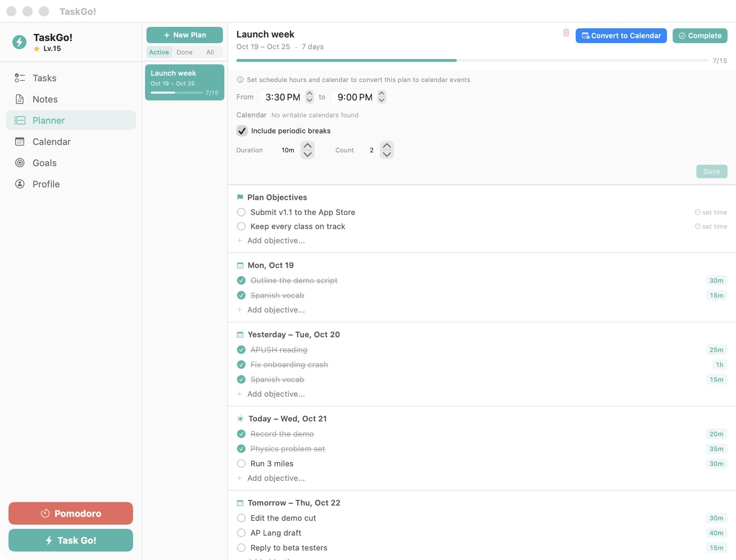Increase break Count with up arrow
736x560 pixels.
(386, 146)
